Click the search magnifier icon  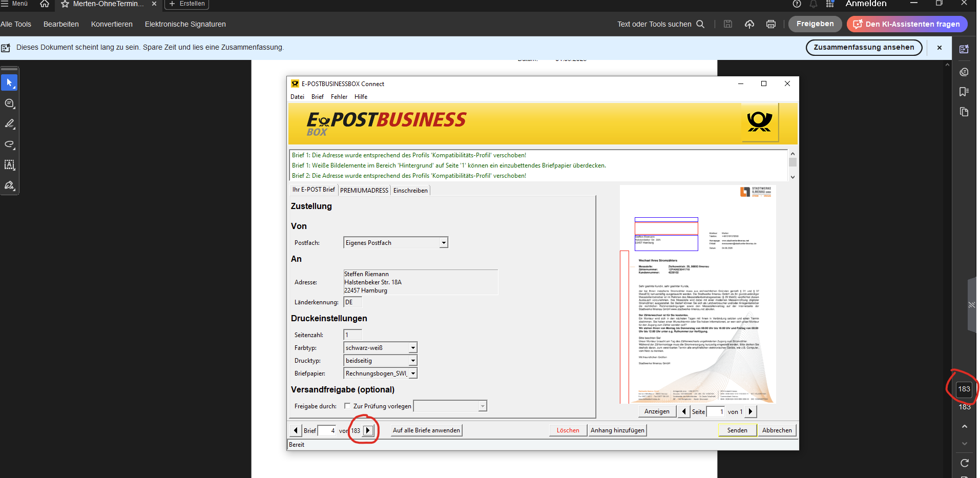point(700,24)
